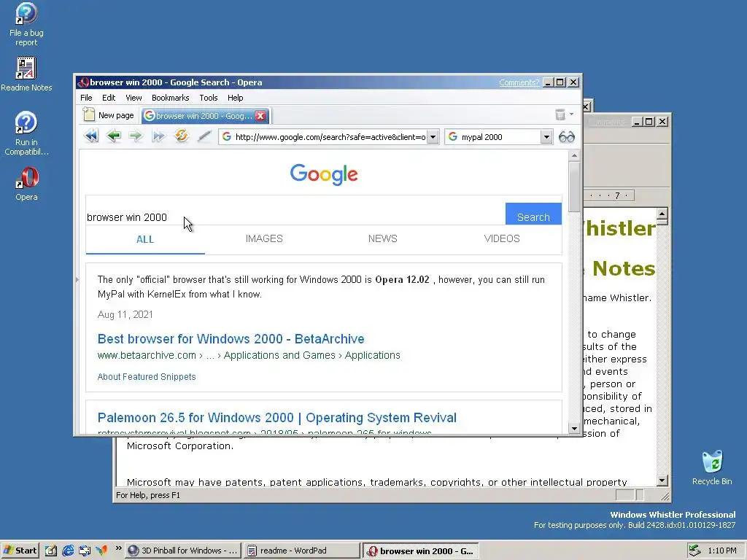The height and width of the screenshot is (560, 747).
Task: Open the search field dropdown arrow
Action: [546, 137]
